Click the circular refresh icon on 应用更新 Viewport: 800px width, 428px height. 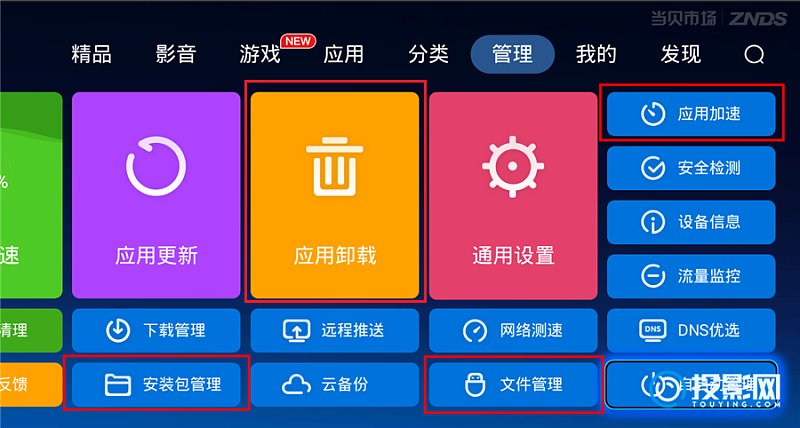click(156, 166)
